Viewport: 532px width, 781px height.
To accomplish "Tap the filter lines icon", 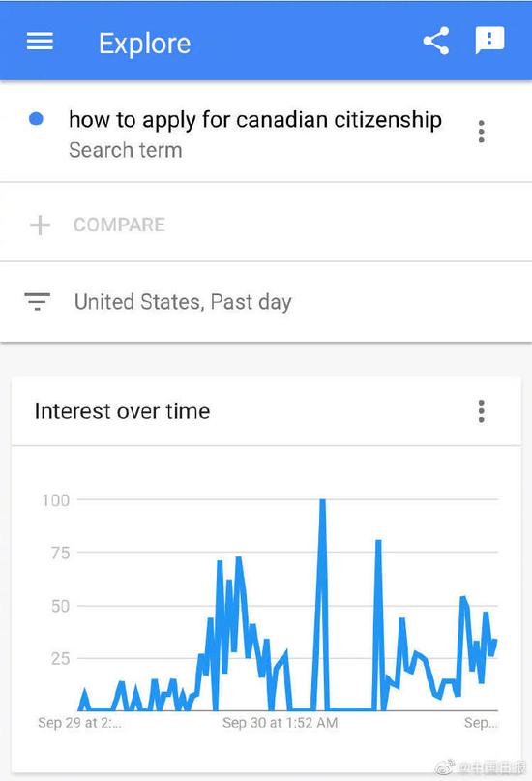I will [x=38, y=302].
